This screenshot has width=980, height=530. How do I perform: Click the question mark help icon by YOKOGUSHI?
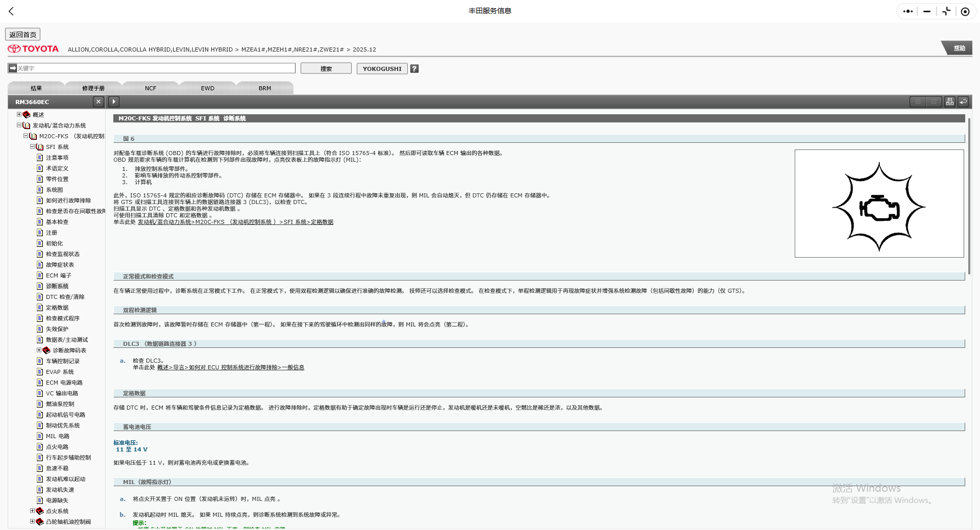coord(414,68)
